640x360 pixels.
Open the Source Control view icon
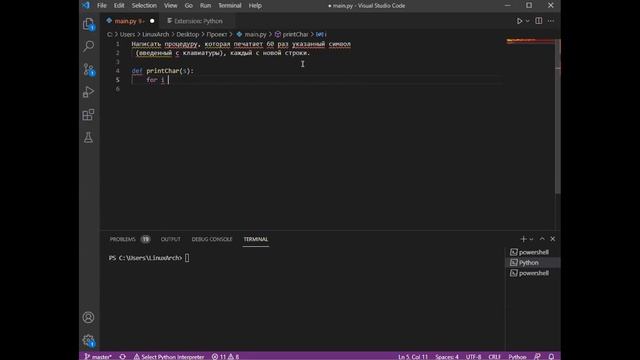coord(89,69)
